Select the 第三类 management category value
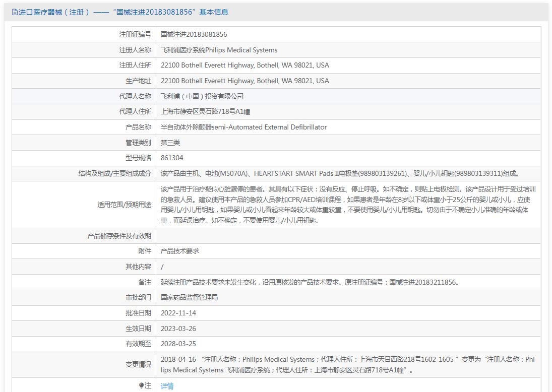 click(x=170, y=143)
